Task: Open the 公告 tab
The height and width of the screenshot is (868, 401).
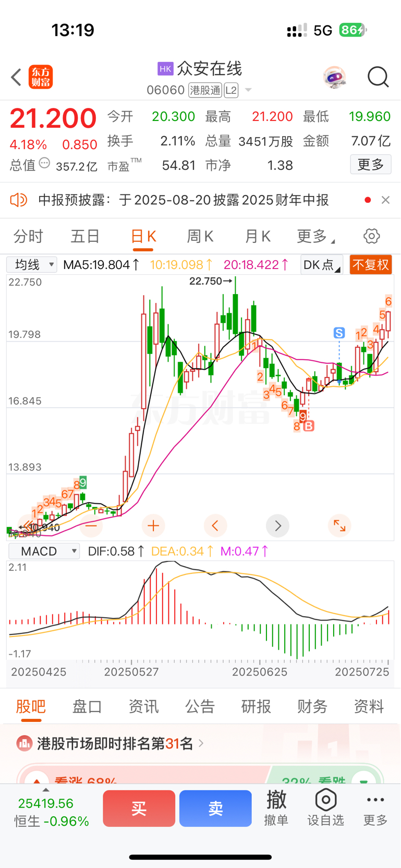Action: [200, 706]
